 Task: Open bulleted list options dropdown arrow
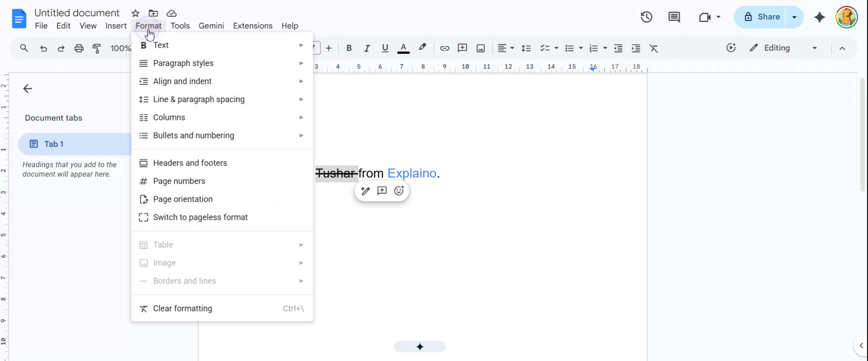(x=581, y=48)
